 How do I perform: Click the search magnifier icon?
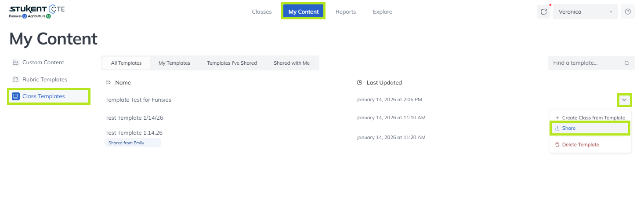626,63
